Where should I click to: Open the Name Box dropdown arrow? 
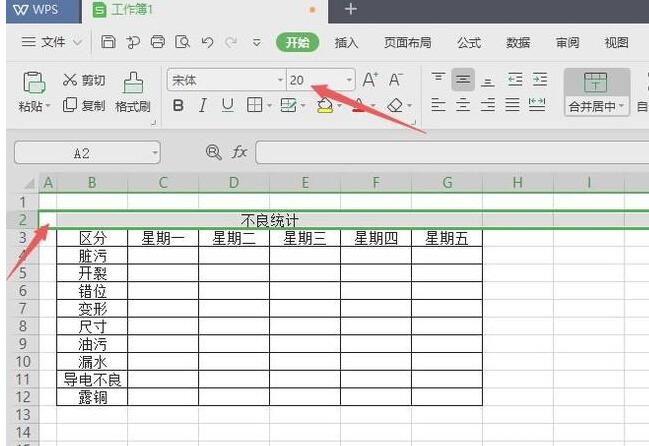(155, 153)
